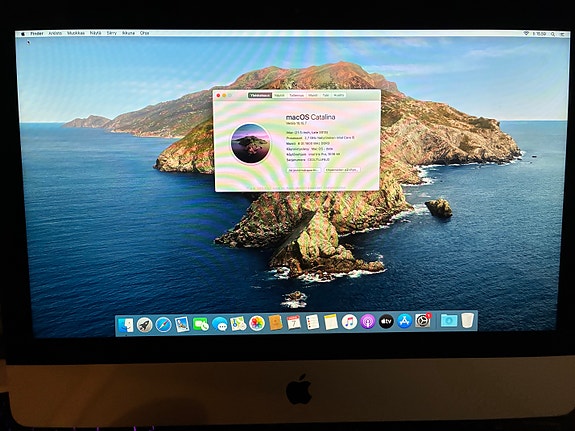Open Photos from the Dock
575x431 pixels.
[257, 323]
